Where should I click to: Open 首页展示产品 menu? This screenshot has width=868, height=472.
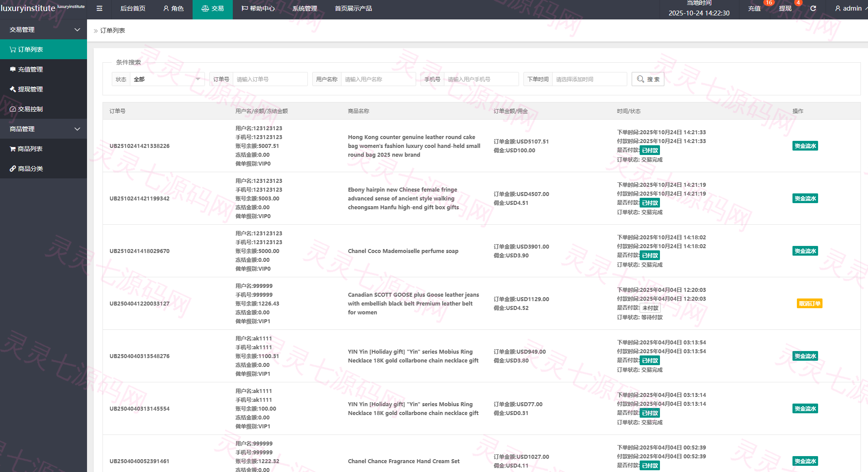click(x=353, y=8)
